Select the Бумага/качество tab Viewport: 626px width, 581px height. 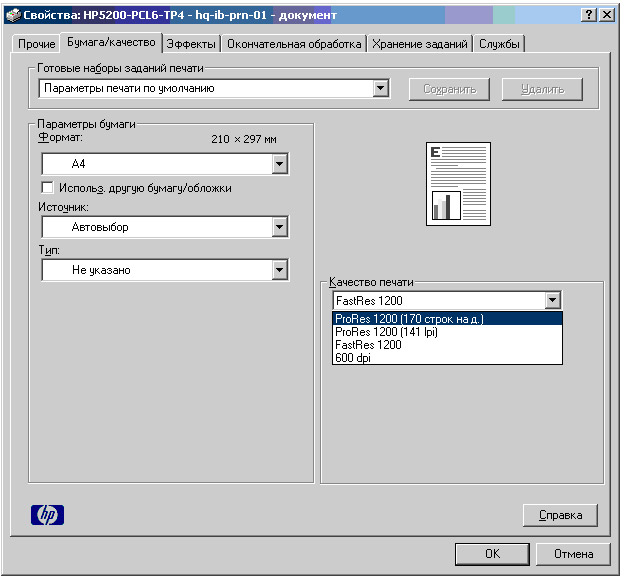[x=111, y=42]
